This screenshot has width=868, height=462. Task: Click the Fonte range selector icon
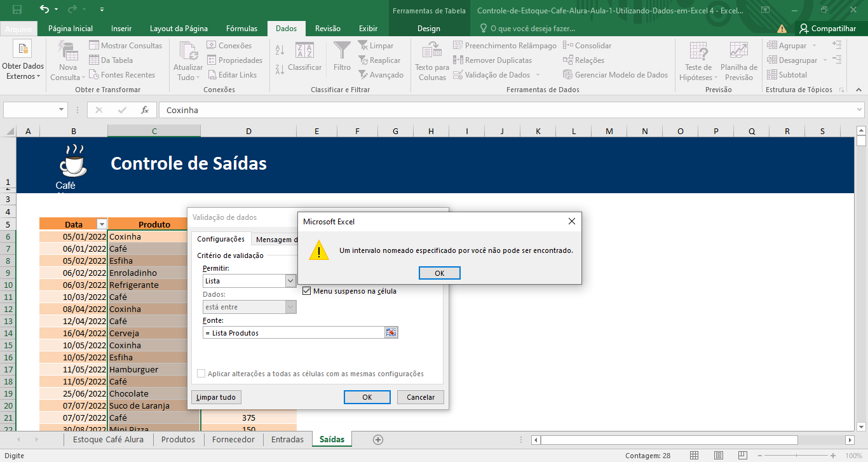click(x=391, y=332)
